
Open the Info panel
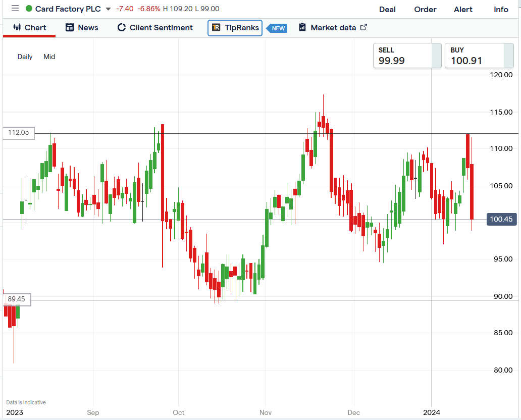pos(501,9)
